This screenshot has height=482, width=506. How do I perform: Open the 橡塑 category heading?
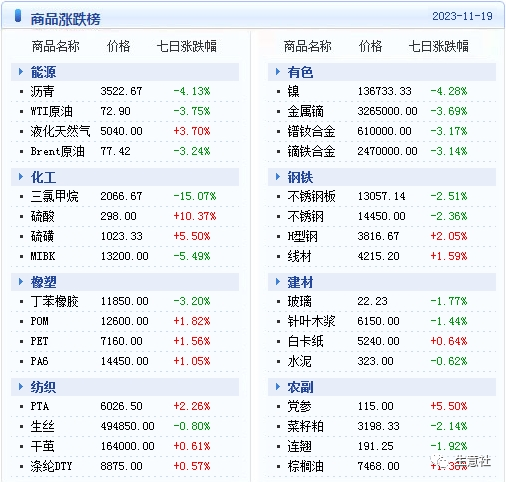coord(43,282)
